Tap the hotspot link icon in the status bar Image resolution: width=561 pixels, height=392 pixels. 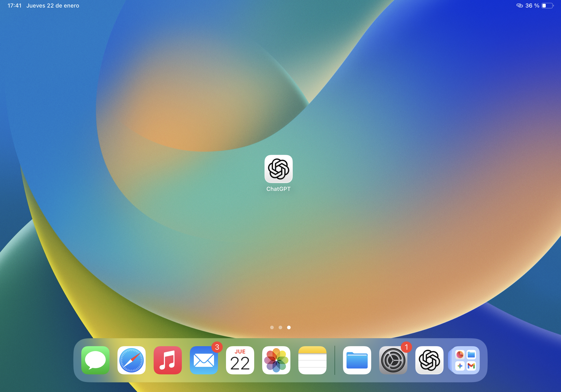click(x=519, y=5)
